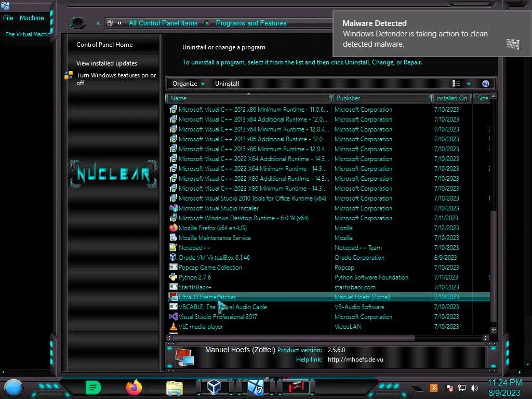
Task: Open Turn Windows features on or off
Action: click(116, 79)
